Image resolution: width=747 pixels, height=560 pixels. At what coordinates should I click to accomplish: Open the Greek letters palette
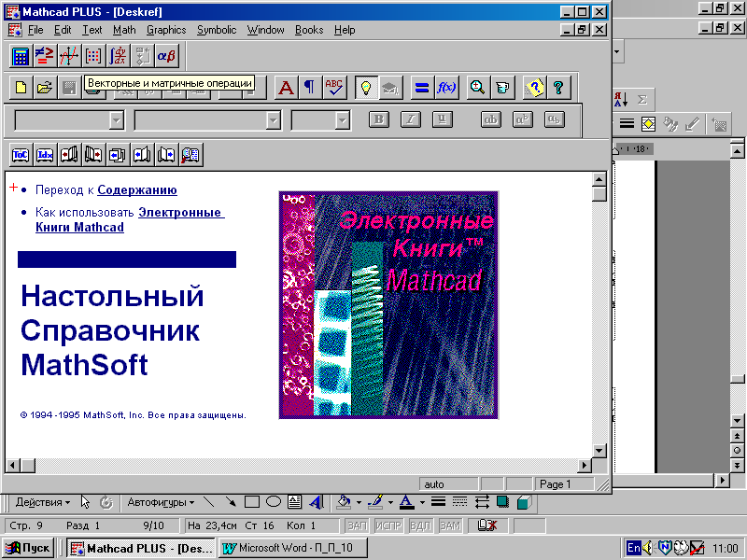coord(166,56)
